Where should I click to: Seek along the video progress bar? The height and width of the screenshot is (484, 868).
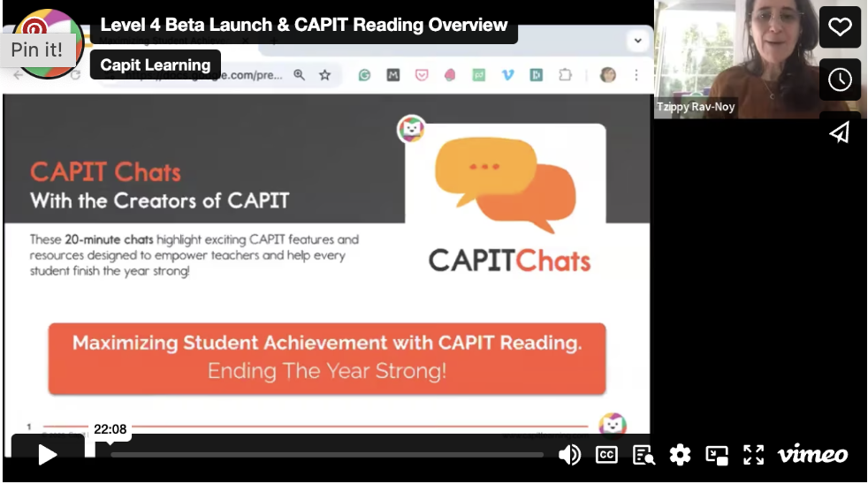pos(327,455)
